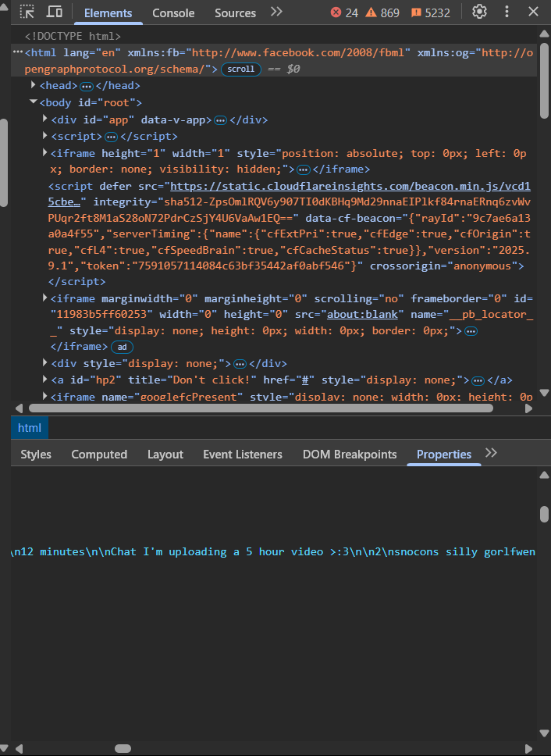
Task: Open DevTools settings gear
Action: (x=479, y=12)
